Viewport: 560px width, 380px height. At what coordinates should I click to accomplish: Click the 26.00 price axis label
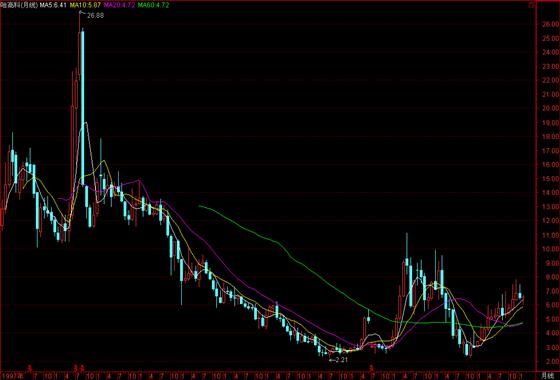point(550,24)
